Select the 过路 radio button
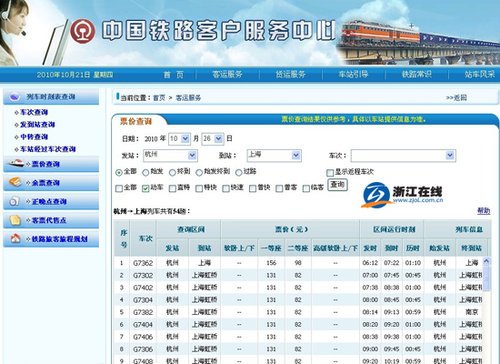Image resolution: width=500 pixels, height=364 pixels. pos(239,172)
